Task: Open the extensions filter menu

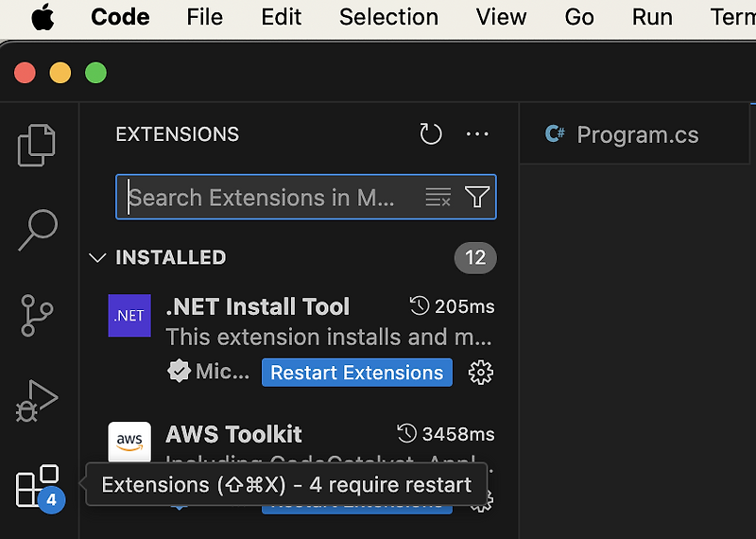Action: coord(477,197)
